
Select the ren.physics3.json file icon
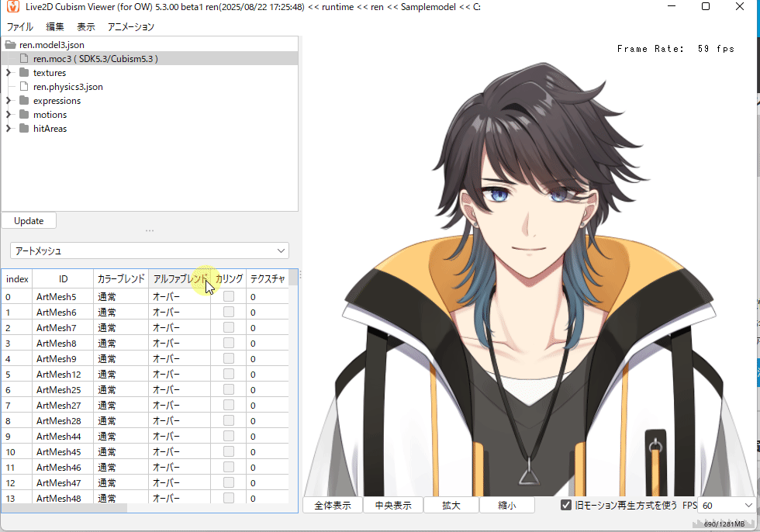coord(24,87)
